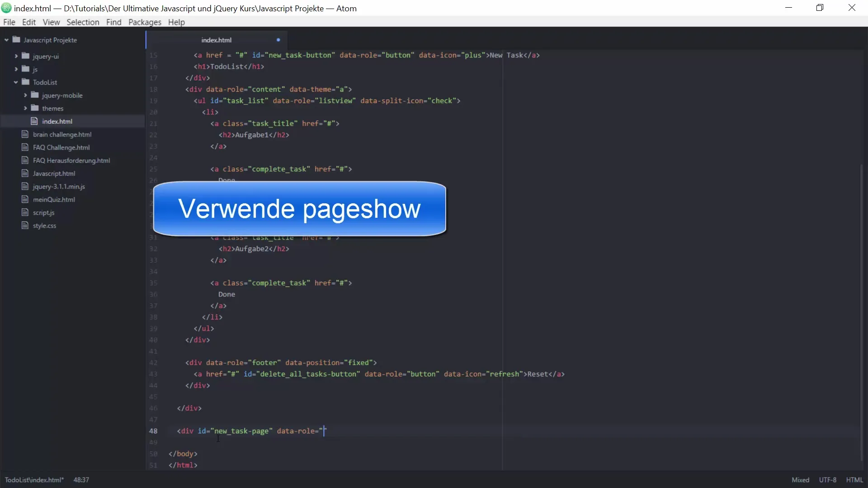Switch to the index.html editor tab

point(216,40)
